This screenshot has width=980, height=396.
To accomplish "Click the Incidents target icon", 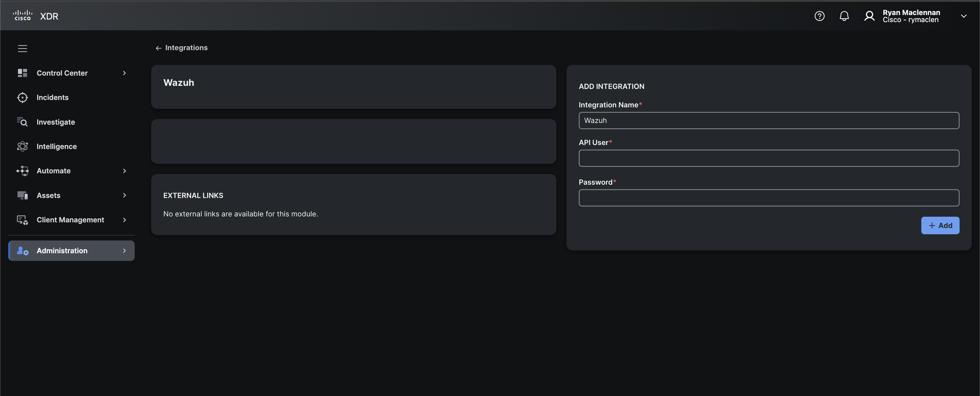I will 22,98.
